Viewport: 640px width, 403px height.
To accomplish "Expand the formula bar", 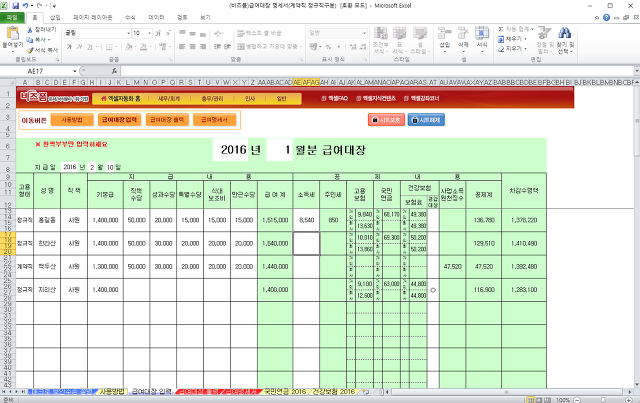I will coord(636,71).
